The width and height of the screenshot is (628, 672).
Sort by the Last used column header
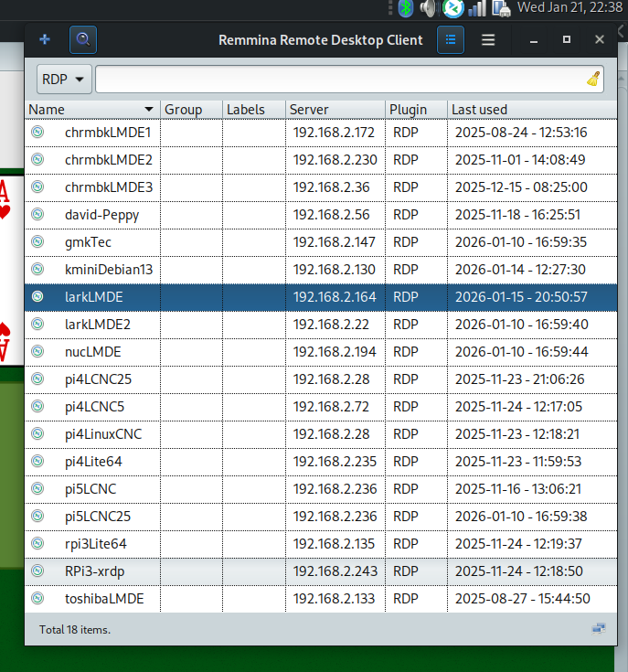530,110
